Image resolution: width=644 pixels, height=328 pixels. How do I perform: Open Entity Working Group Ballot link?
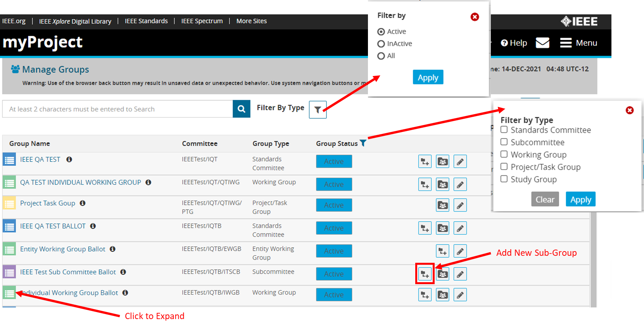coord(63,249)
